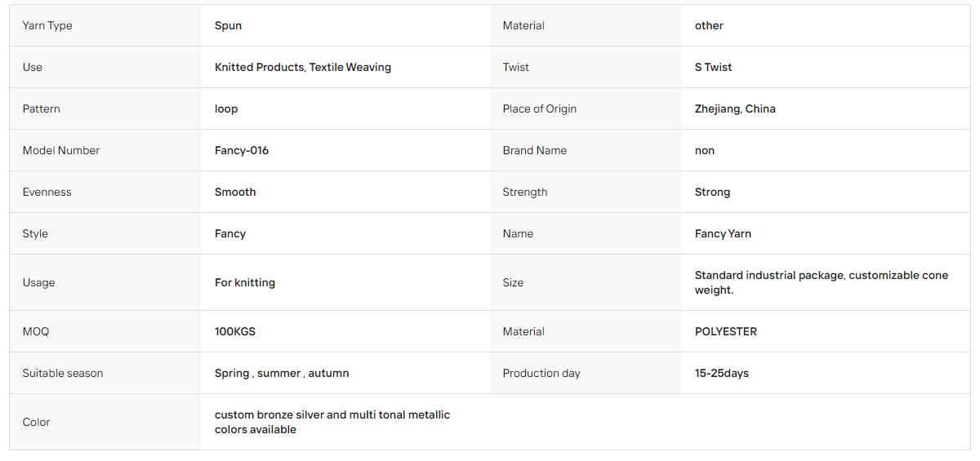Click the Production day label
The width and height of the screenshot is (980, 461).
[x=541, y=373]
